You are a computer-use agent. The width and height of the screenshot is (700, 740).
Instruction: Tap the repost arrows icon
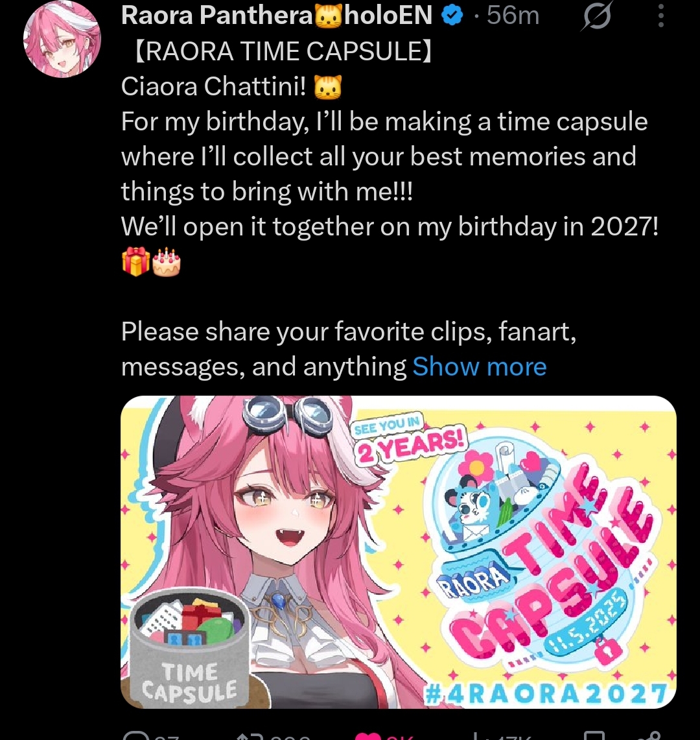click(248, 735)
